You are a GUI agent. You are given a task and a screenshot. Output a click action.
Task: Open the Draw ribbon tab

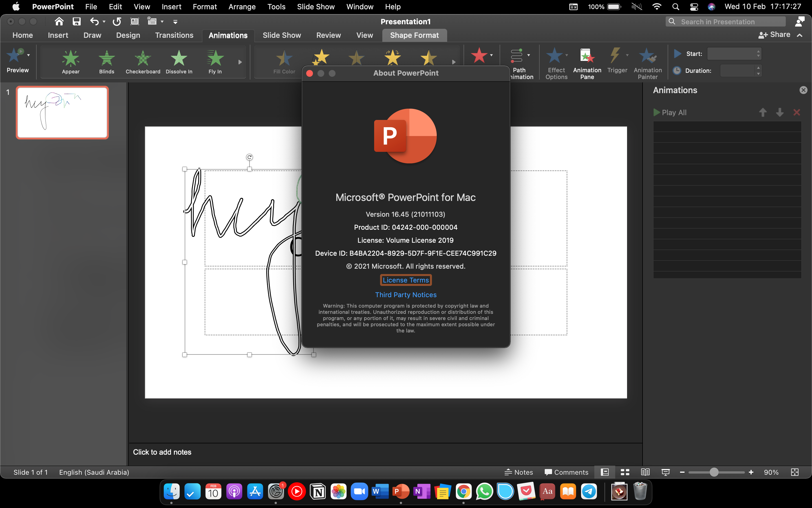pyautogui.click(x=92, y=35)
